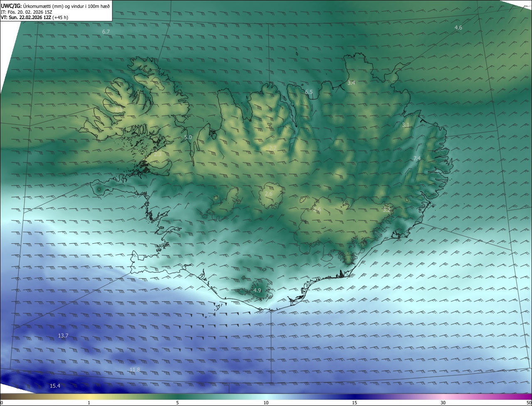This screenshot has height=406, width=532.
Task: Click the color scale tick label 5
Action: tap(177, 403)
